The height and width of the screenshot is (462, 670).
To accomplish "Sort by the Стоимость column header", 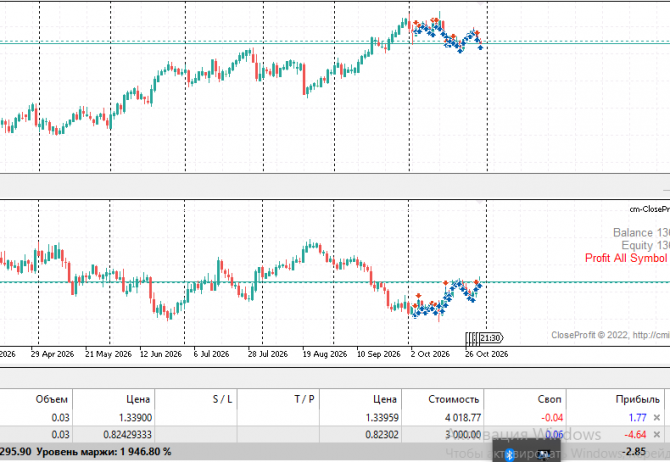I will pos(453,399).
